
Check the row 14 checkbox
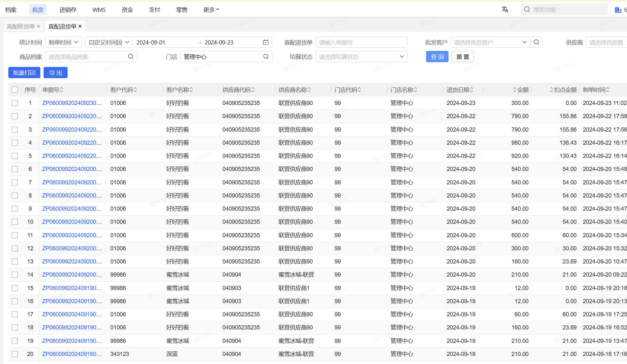coord(15,275)
